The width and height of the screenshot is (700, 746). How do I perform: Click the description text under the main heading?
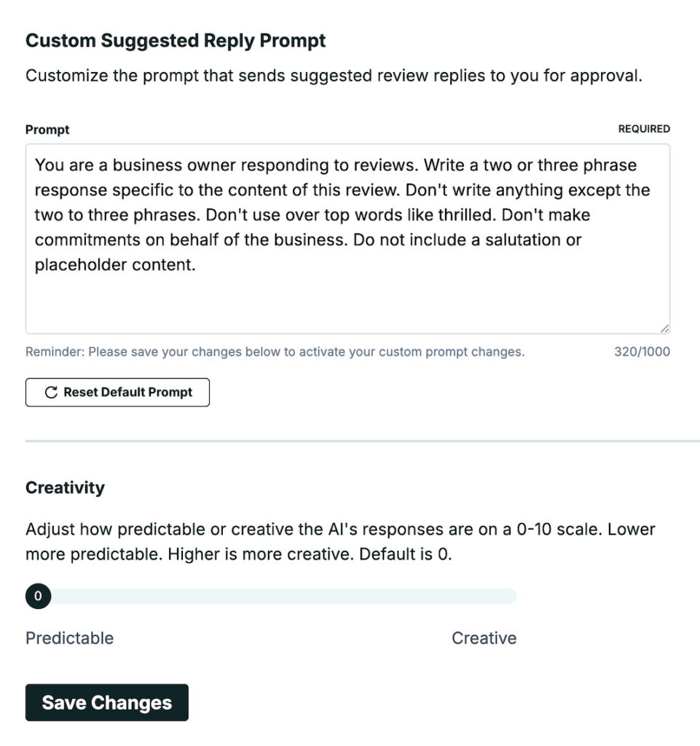click(334, 76)
